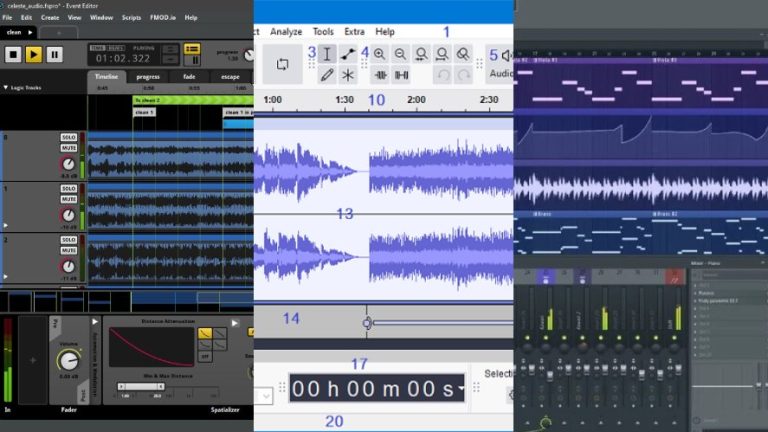Stop playback in the FMOD Event Editor
Image resolution: width=768 pixels, height=432 pixels.
click(x=13, y=54)
